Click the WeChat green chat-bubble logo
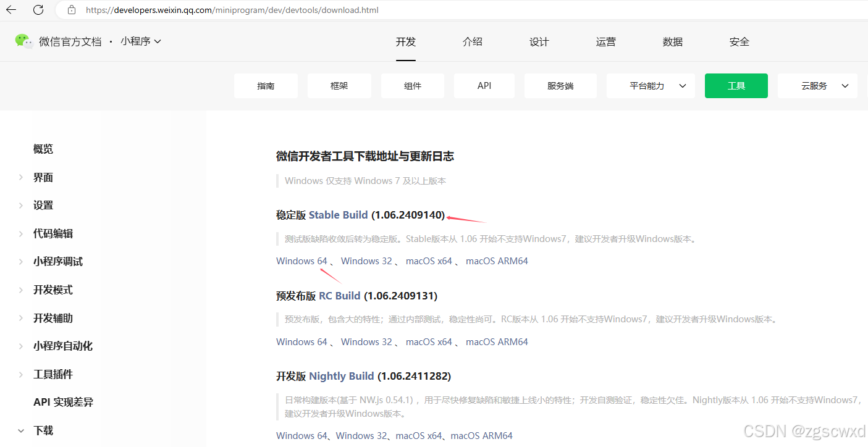 tap(24, 41)
